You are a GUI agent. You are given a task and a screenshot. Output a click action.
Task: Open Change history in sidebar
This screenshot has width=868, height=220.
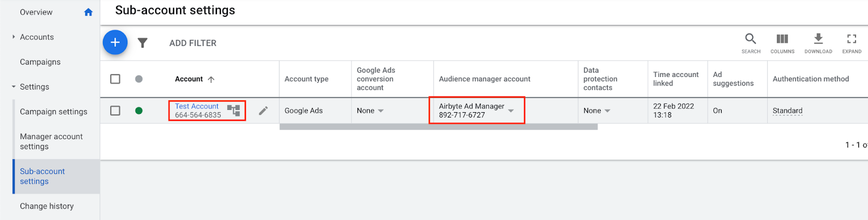pyautogui.click(x=47, y=206)
